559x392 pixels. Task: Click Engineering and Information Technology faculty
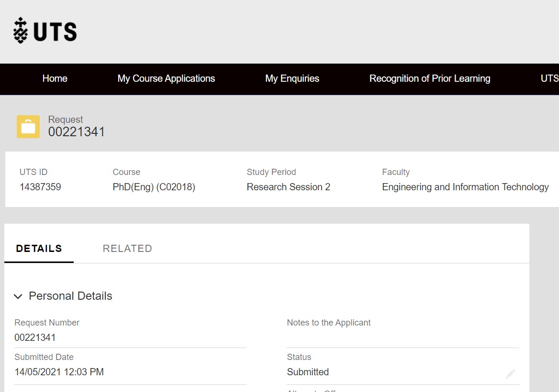pos(465,187)
